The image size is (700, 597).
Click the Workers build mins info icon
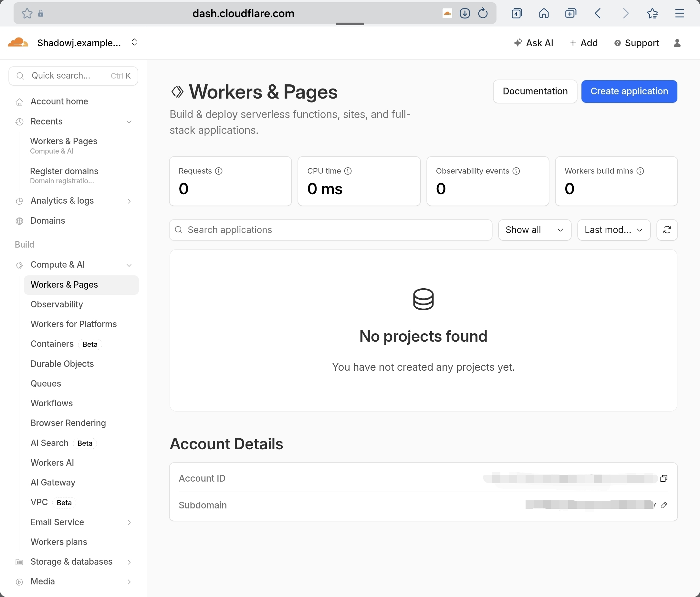coord(640,171)
